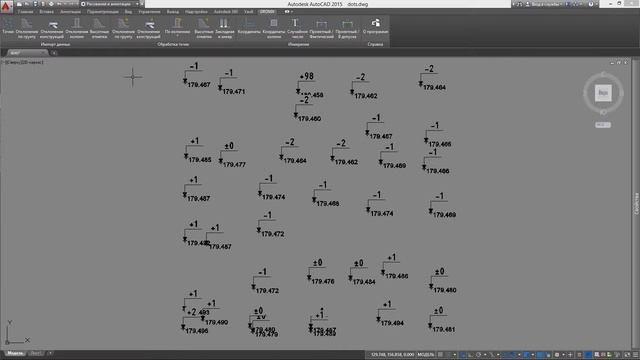Select the Координаты колонн tool
The height and width of the screenshot is (360, 640).
[274, 28]
